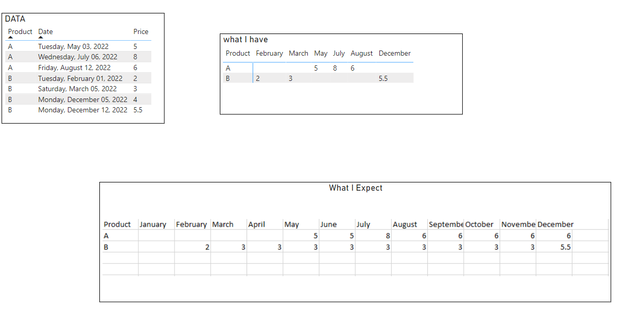
Task: Click row A's December value 6 in 'What I Expect'
Action: [568, 236]
